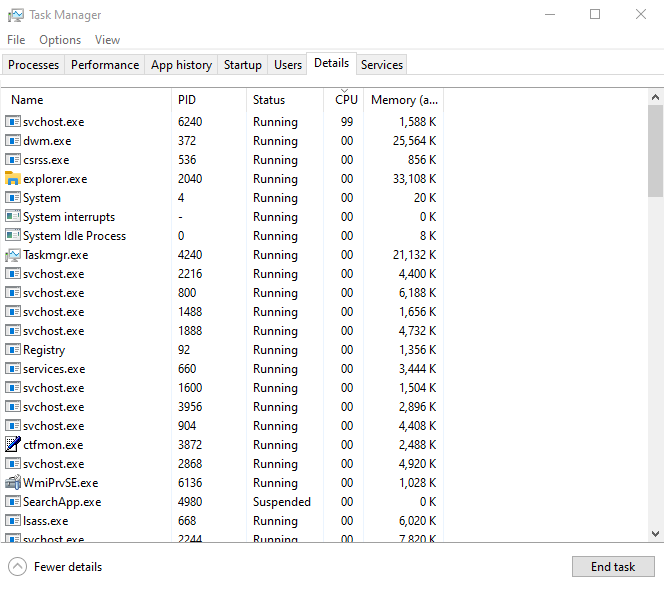Viewport: 664px width, 590px height.
Task: Click the scrollbar down arrow
Action: coord(655,534)
